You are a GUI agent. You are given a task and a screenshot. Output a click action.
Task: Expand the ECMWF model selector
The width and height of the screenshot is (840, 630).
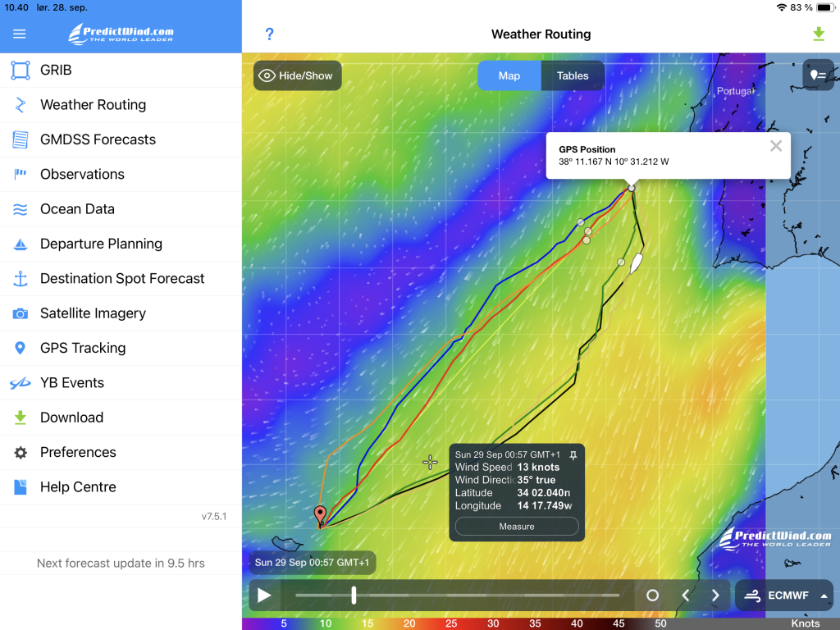(784, 596)
